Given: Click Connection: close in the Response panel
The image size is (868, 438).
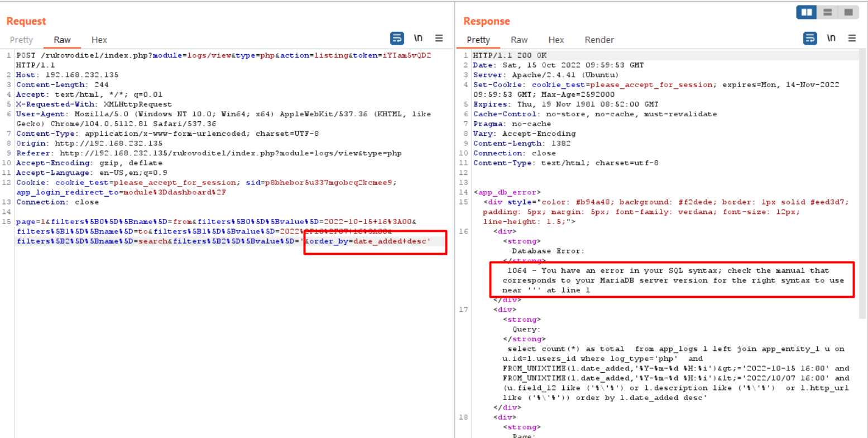Looking at the screenshot, I should pyautogui.click(x=514, y=153).
